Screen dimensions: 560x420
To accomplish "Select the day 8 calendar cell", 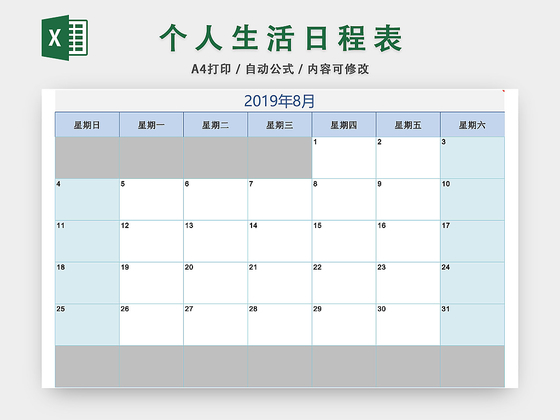I will tap(344, 200).
